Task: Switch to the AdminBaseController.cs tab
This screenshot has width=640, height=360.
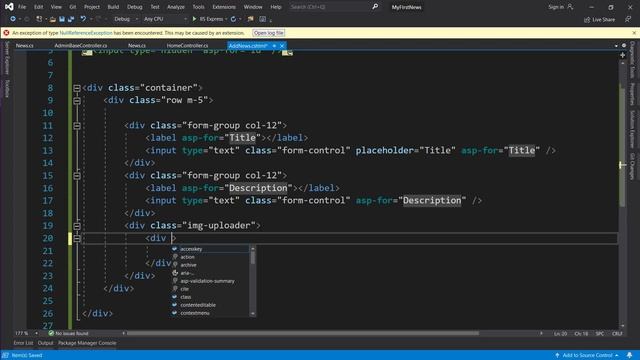Action: (81, 46)
